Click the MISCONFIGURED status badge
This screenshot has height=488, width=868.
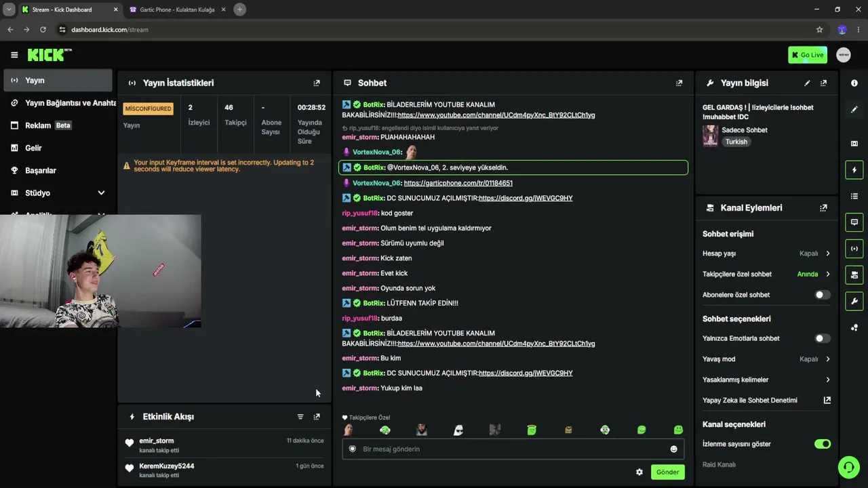(x=148, y=108)
